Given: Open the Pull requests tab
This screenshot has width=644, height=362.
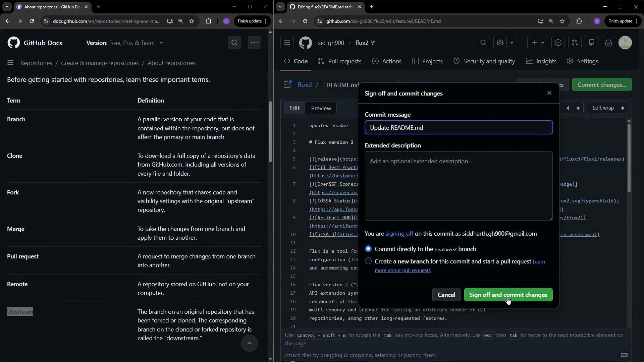Looking at the screenshot, I should (x=339, y=61).
